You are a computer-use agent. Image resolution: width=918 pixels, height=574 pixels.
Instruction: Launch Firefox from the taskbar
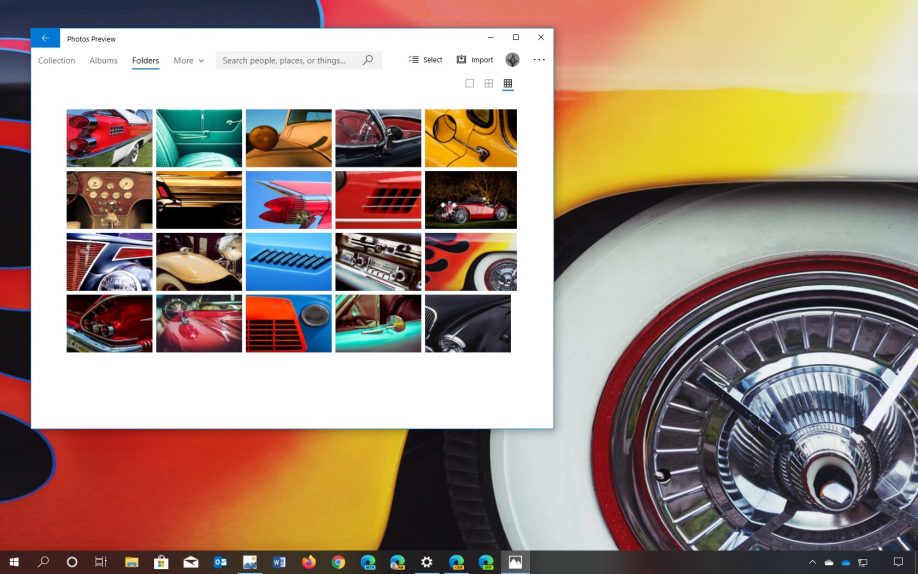[309, 562]
